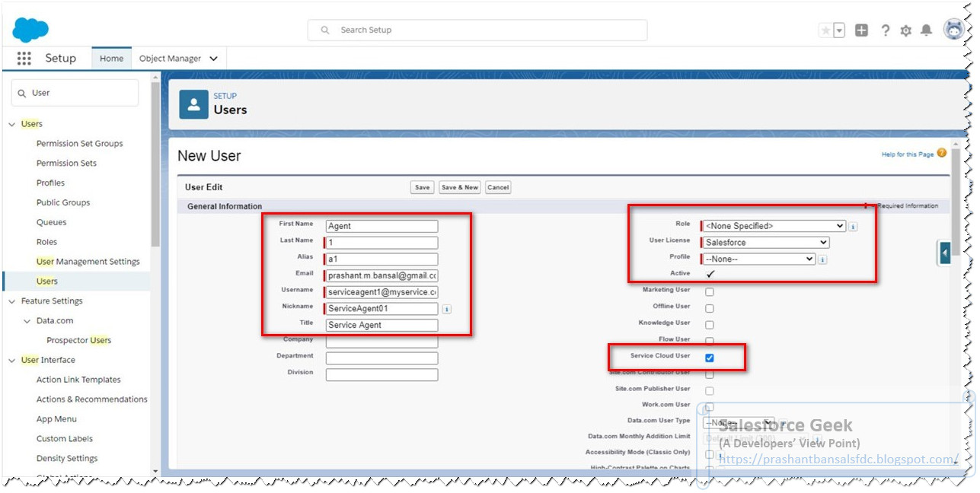Screen dimensions: 980x493
Task: Click the Nickname field info icon
Action: tap(446, 309)
